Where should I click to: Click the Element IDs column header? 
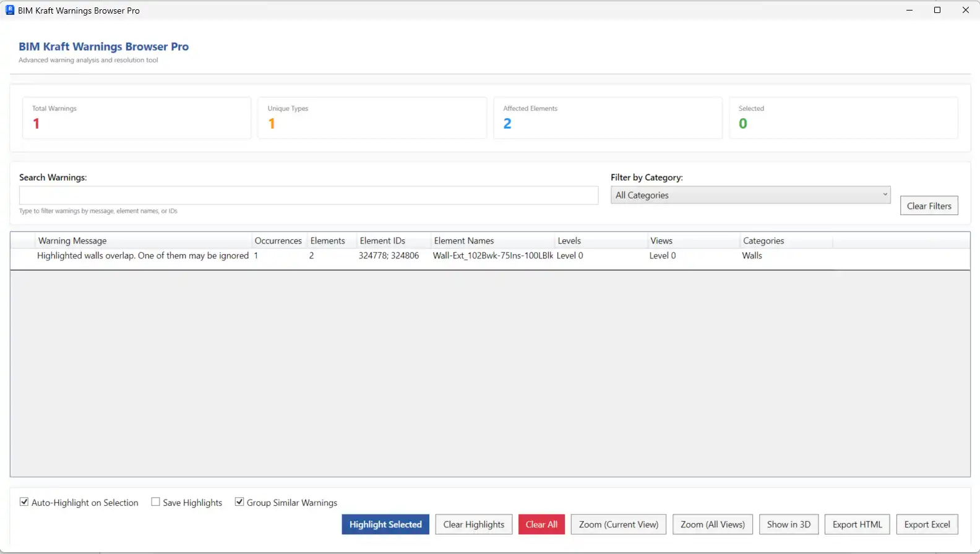(x=382, y=241)
